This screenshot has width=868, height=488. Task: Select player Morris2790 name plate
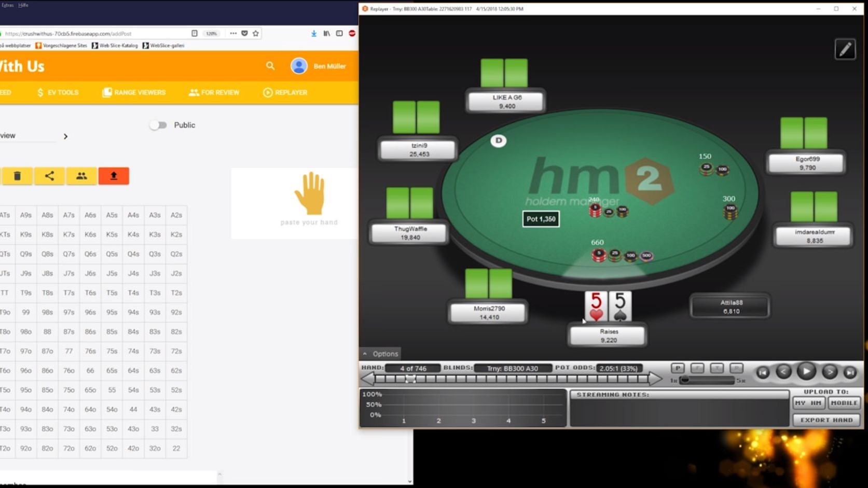coord(489,313)
